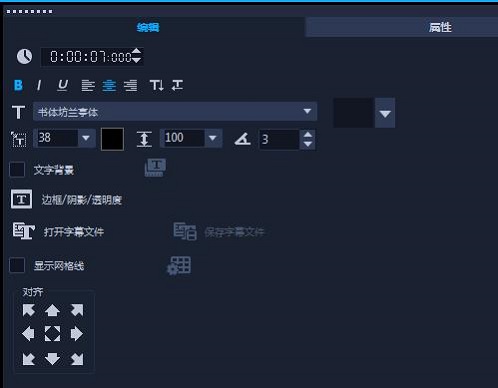Switch to the 属性 tab

[x=440, y=27]
